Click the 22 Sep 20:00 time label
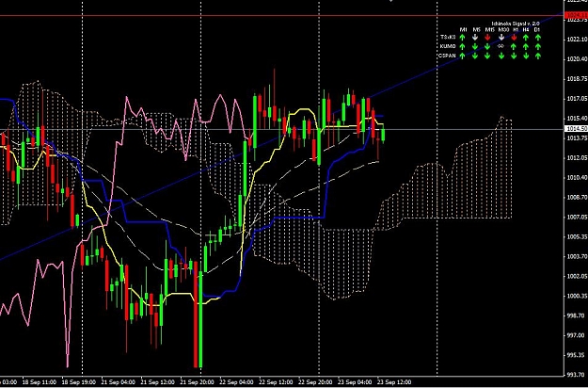Viewport: 588px width, 388px height. [x=315, y=382]
